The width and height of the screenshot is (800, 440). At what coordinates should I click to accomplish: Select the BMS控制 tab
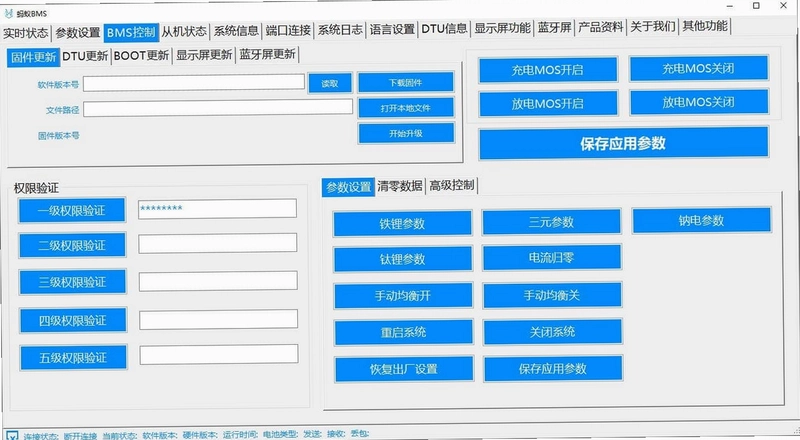pos(131,33)
